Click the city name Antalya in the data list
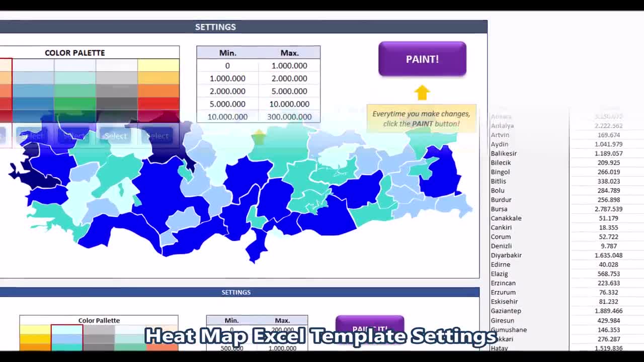Image resolution: width=644 pixels, height=362 pixels. click(x=504, y=126)
